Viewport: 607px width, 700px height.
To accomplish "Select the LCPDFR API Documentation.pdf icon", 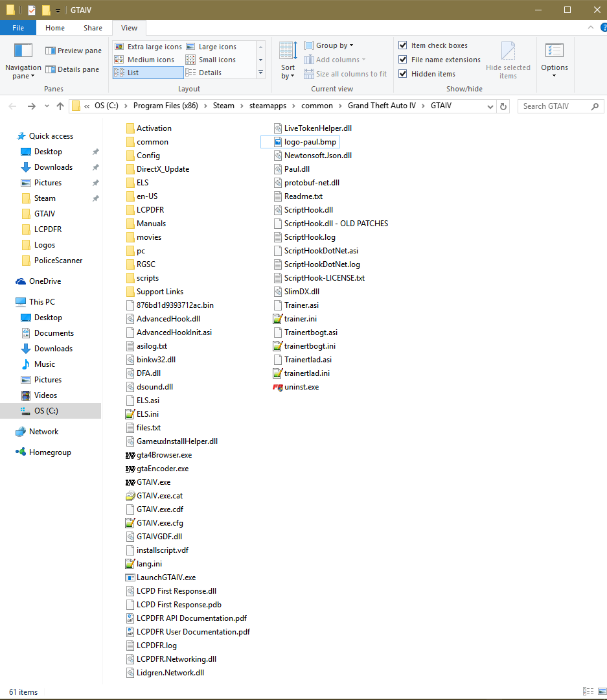I will pyautogui.click(x=130, y=618).
